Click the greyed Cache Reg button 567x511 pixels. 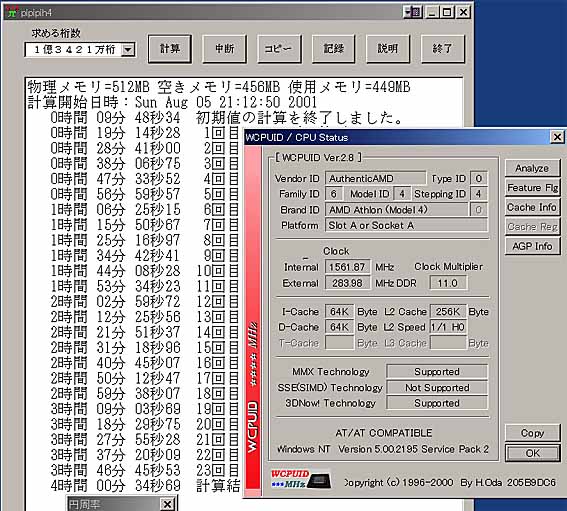coord(532,227)
